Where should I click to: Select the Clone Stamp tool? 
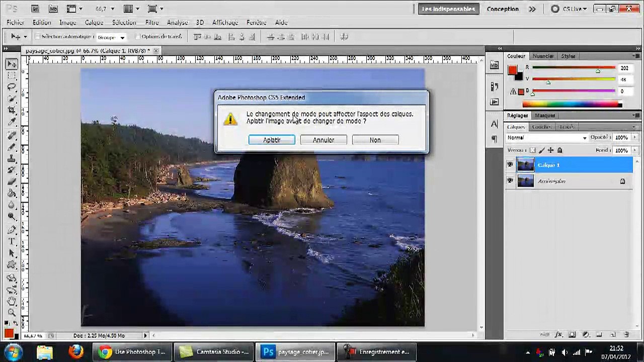click(x=12, y=159)
